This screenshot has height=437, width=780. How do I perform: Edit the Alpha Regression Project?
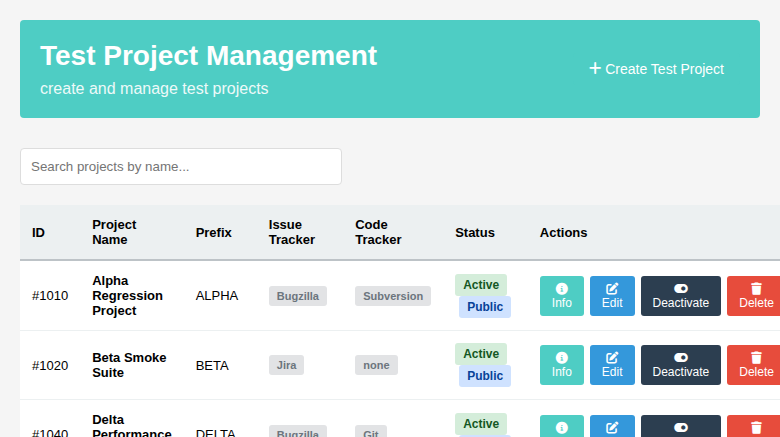coord(612,296)
